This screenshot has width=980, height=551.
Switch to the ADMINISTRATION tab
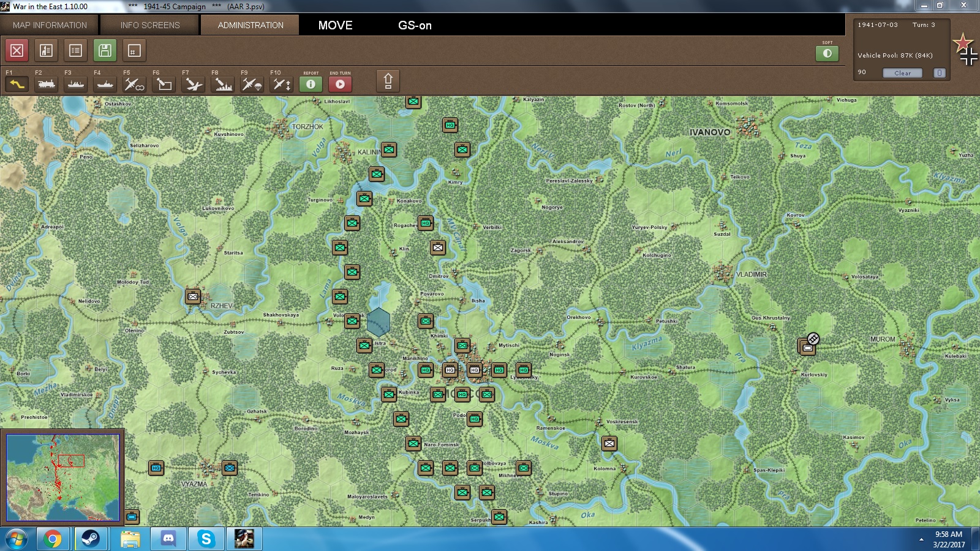(x=251, y=25)
